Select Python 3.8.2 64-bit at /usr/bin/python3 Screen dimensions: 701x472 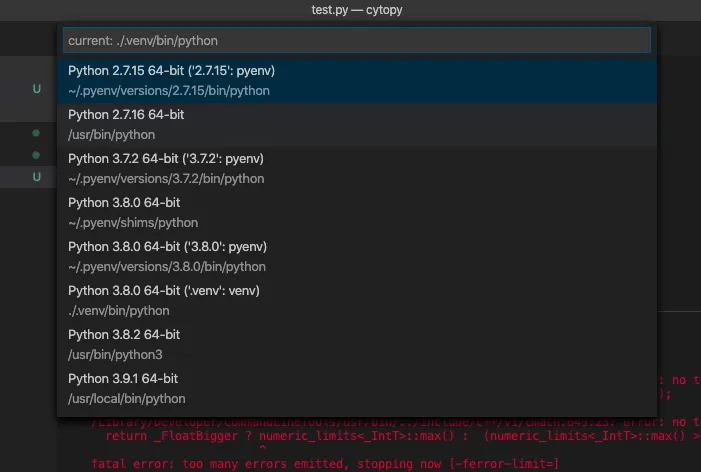coord(124,335)
